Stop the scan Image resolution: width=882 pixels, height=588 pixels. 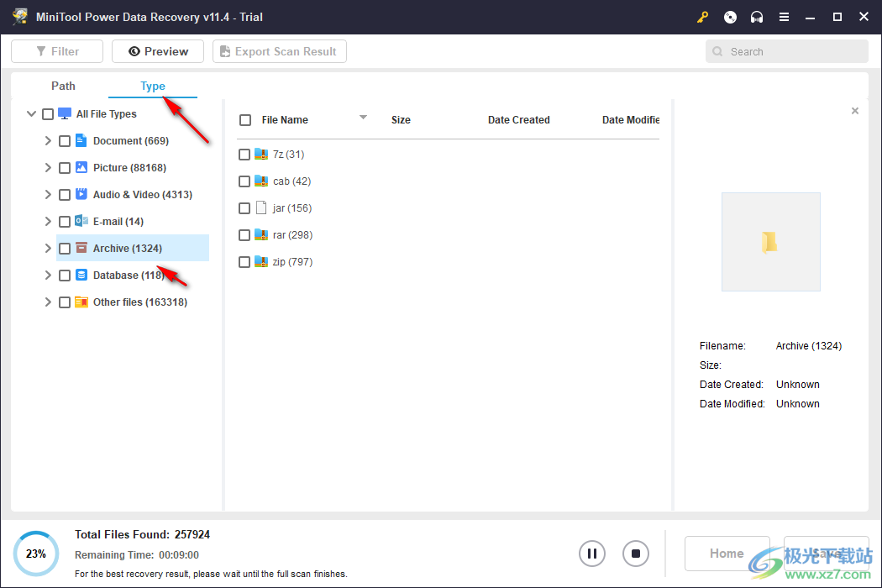coord(636,554)
